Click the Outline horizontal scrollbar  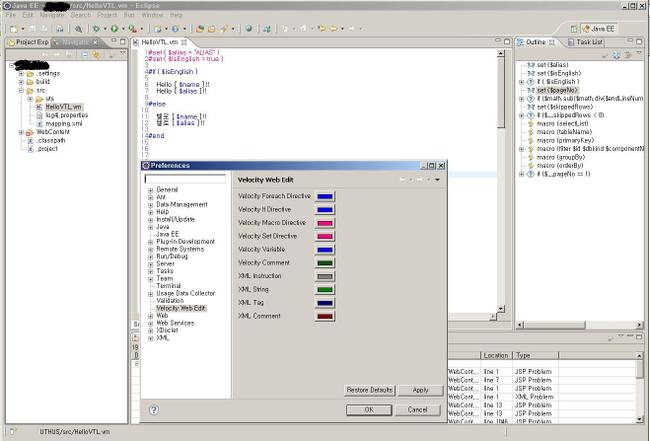580,325
